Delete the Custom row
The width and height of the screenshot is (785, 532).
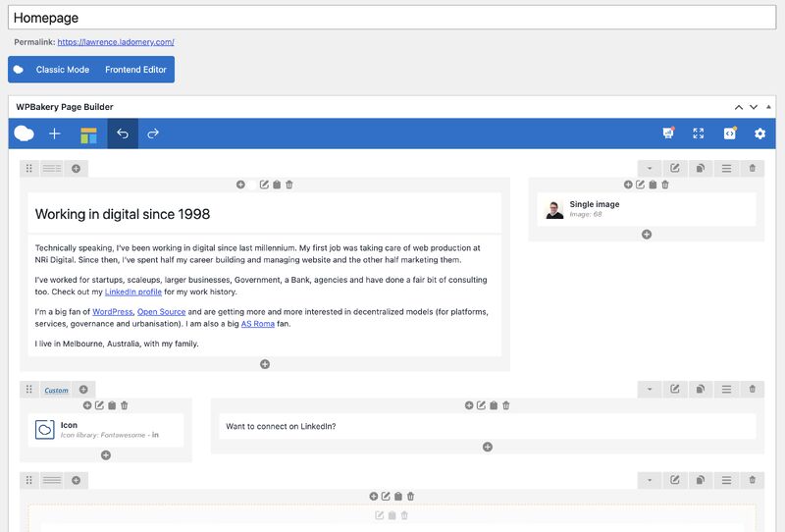coord(752,390)
